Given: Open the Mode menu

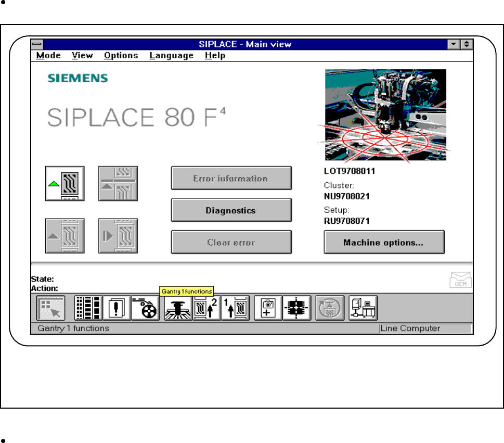Looking at the screenshot, I should [48, 56].
